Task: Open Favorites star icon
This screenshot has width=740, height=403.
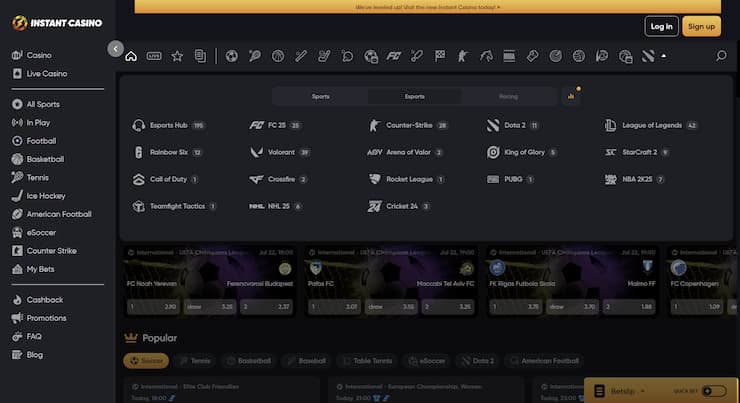Action: pyautogui.click(x=177, y=56)
